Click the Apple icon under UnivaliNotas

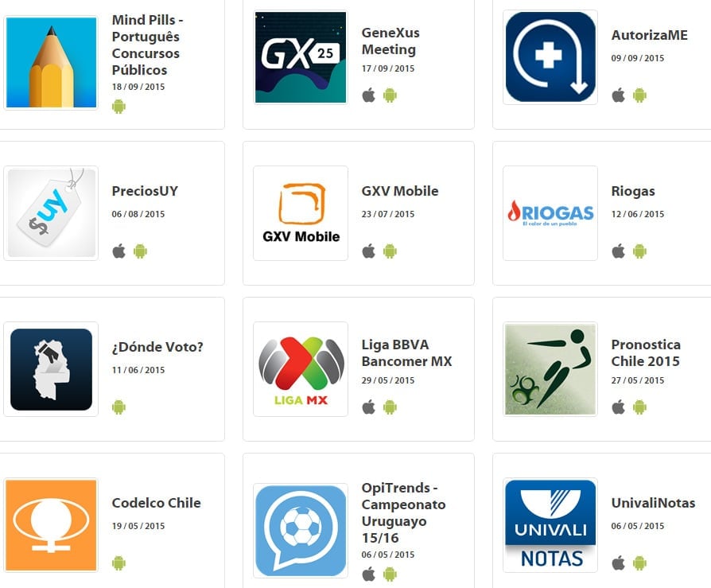point(619,563)
